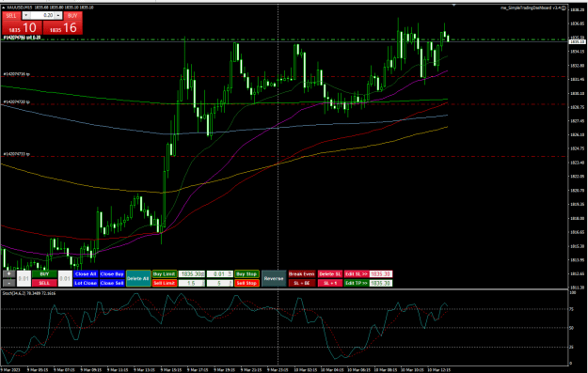Collapse the one-click trading panel triangle

pyautogui.click(x=4, y=8)
